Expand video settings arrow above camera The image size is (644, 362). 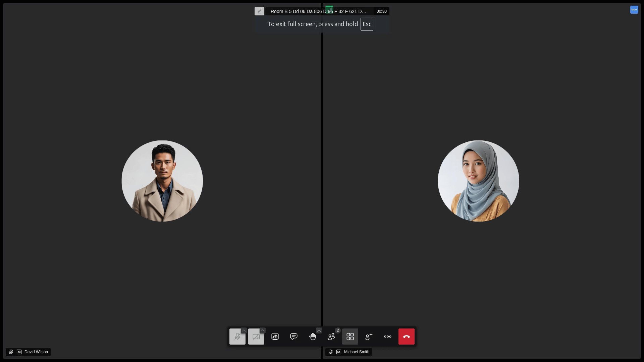263,330
